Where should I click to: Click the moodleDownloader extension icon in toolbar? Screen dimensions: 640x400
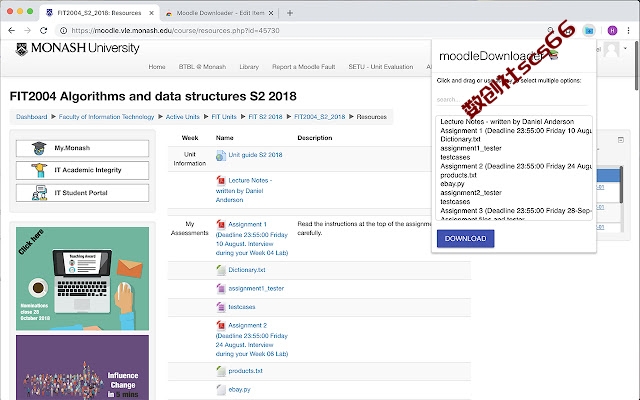coord(589,30)
